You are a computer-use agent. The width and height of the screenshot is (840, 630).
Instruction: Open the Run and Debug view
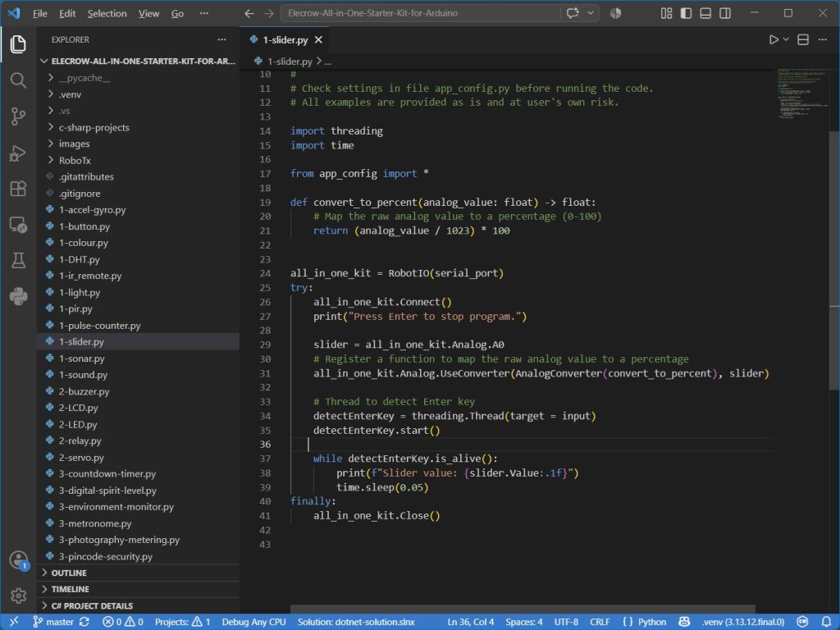[18, 153]
